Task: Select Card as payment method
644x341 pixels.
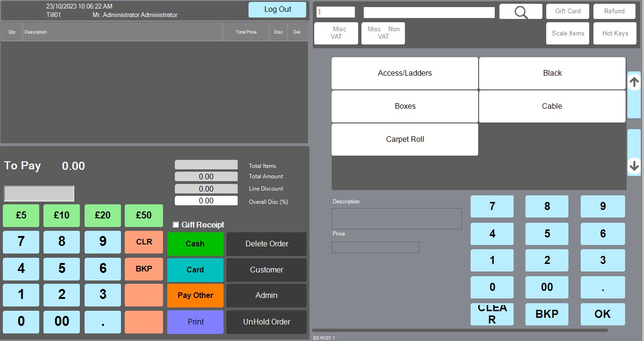Action: click(x=195, y=270)
